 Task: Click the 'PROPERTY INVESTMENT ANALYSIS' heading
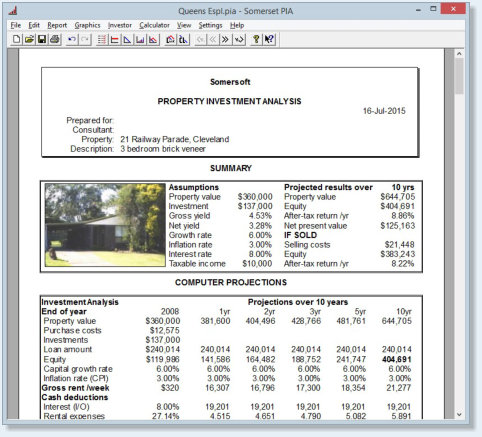tap(229, 101)
